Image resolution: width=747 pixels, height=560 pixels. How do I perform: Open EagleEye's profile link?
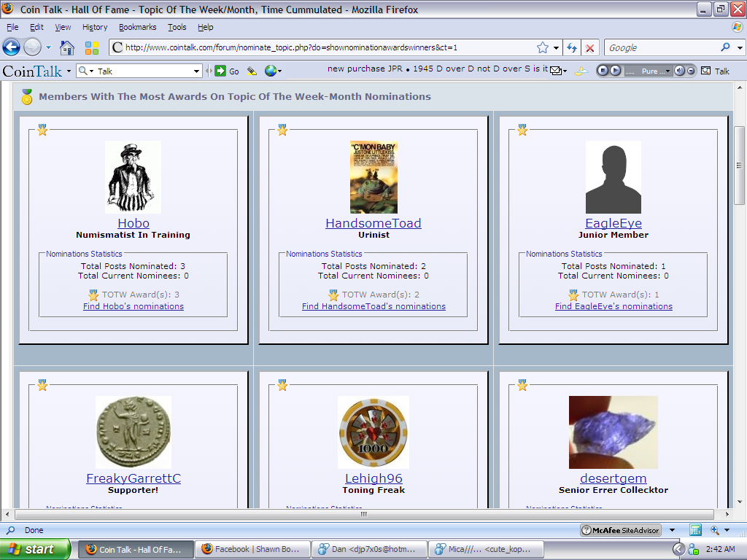tap(613, 223)
